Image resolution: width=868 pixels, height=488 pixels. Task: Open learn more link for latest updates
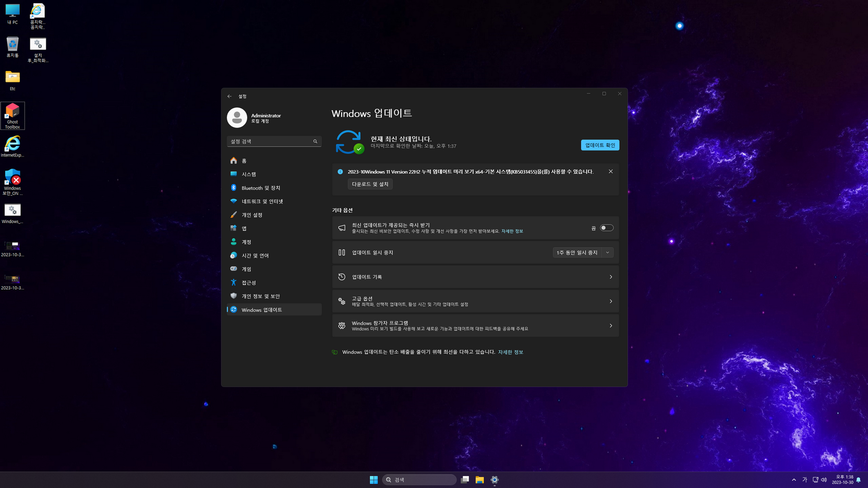[512, 231]
